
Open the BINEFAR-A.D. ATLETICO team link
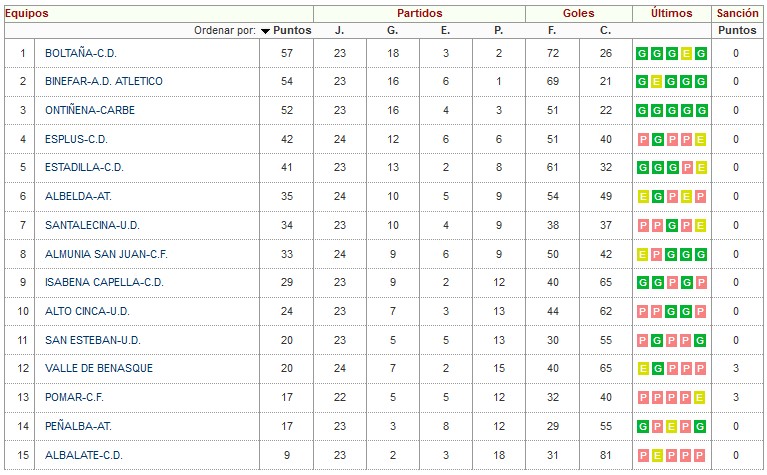pos(104,81)
